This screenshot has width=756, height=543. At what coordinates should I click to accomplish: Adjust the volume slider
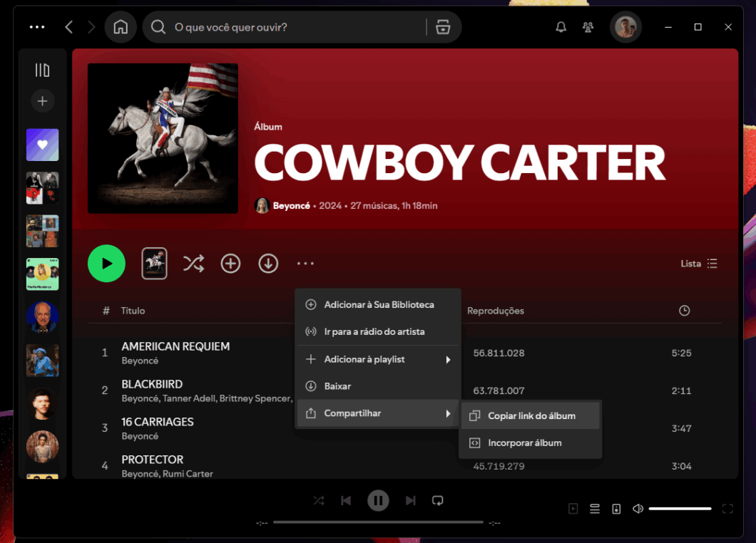pyautogui.click(x=680, y=508)
